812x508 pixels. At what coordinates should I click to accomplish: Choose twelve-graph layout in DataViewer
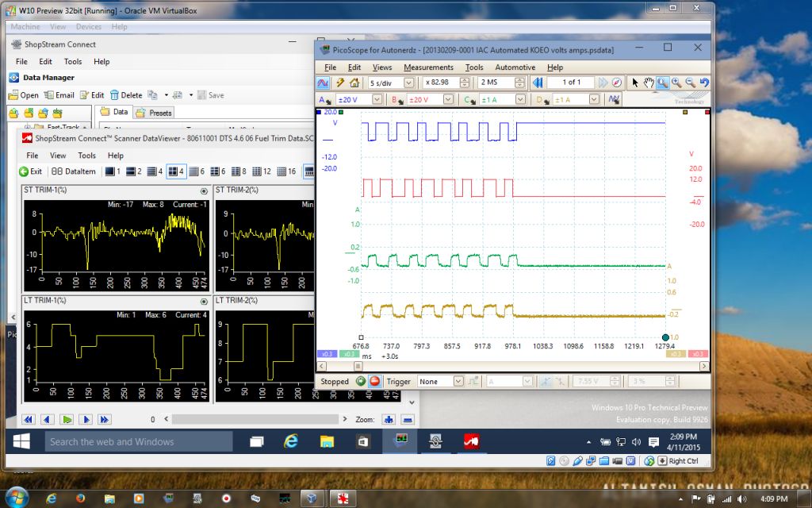262,171
